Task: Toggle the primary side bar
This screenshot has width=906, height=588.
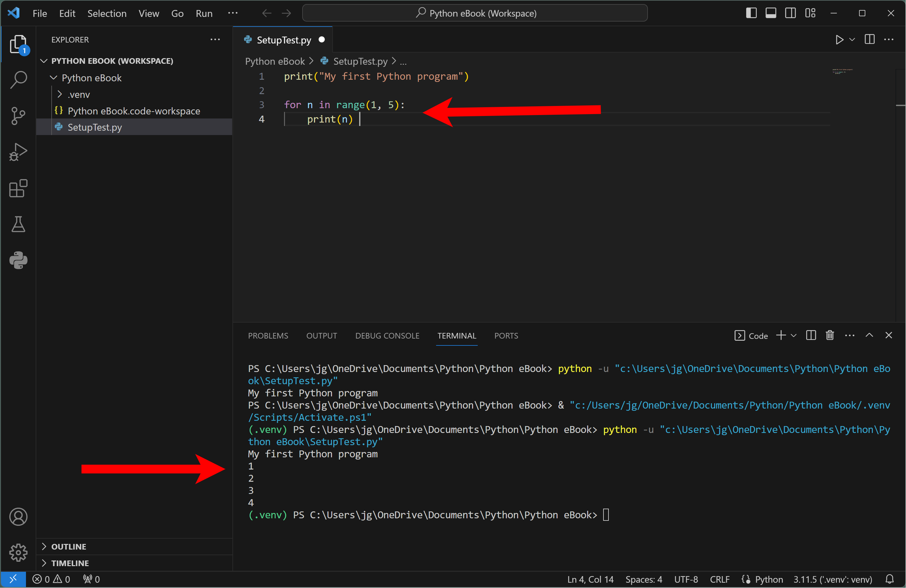Action: coord(751,13)
